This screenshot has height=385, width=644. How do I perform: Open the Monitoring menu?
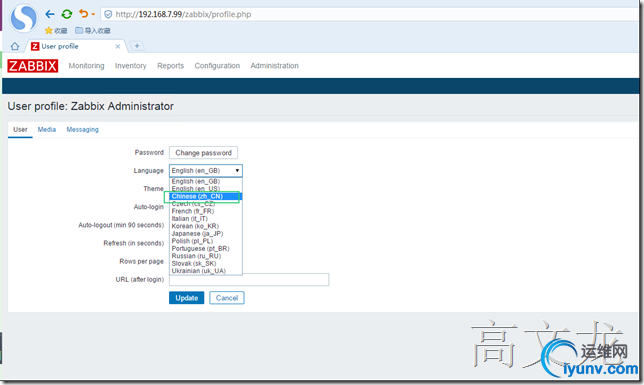tap(86, 66)
